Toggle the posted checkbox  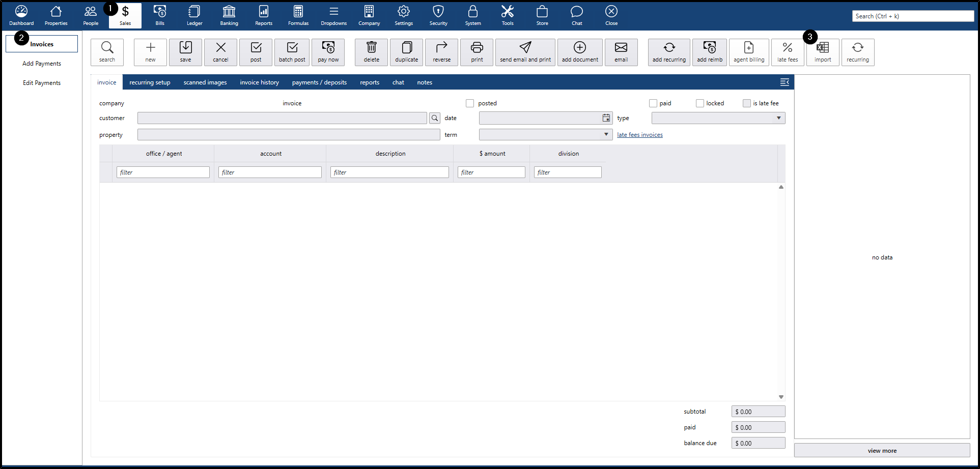coord(470,103)
